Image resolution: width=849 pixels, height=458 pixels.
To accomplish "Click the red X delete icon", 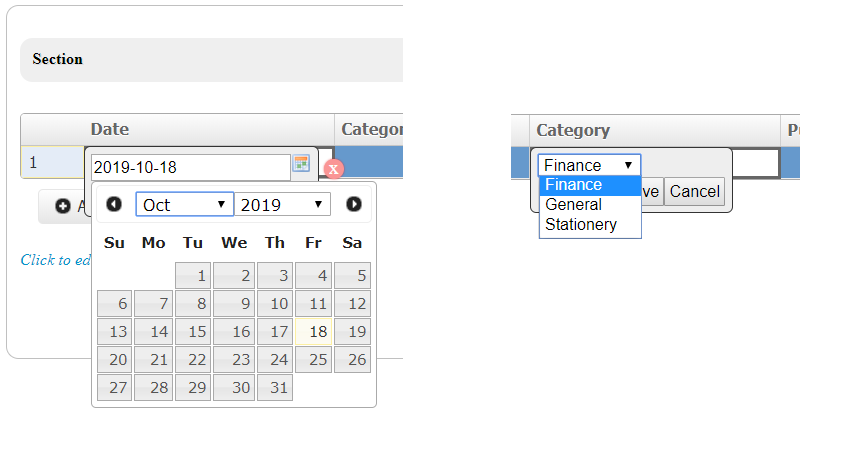I will click(x=334, y=168).
